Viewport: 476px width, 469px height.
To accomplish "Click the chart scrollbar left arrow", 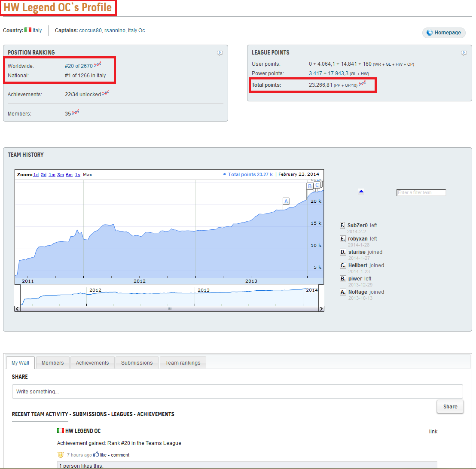I will (17, 309).
